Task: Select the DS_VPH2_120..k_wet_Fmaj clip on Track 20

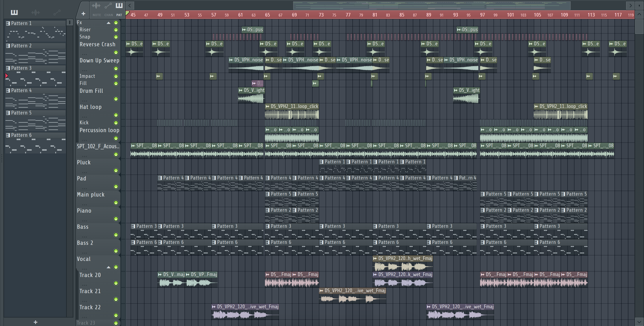Action: point(402,279)
